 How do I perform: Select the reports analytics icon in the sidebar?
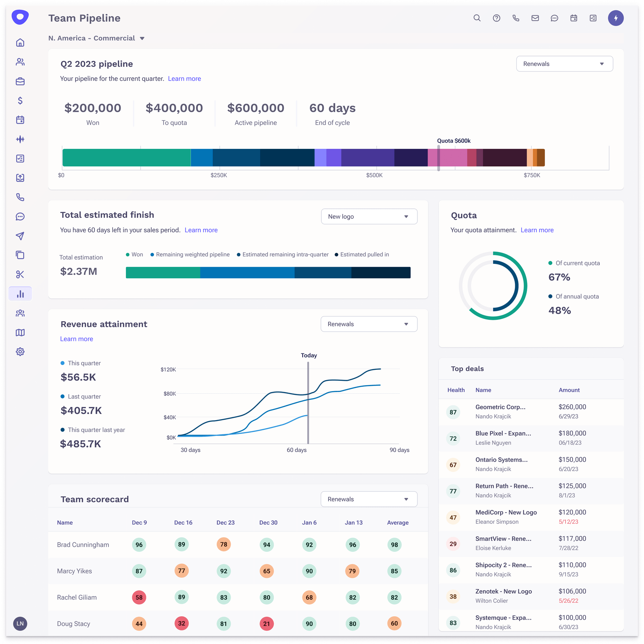click(x=20, y=294)
